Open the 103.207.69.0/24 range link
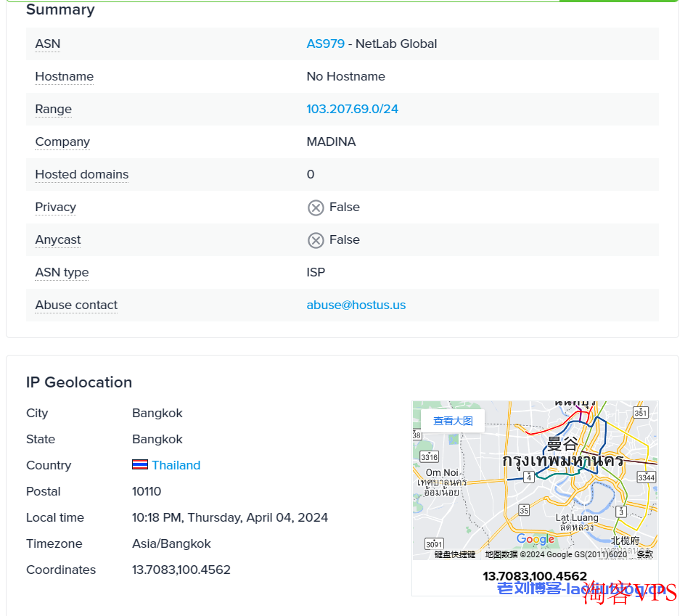The image size is (685, 616). tap(352, 109)
